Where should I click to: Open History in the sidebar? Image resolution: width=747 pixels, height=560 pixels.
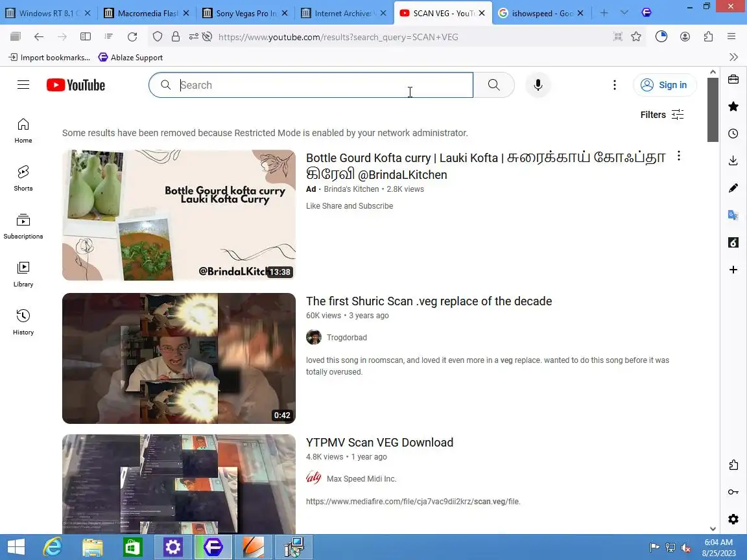[23, 322]
